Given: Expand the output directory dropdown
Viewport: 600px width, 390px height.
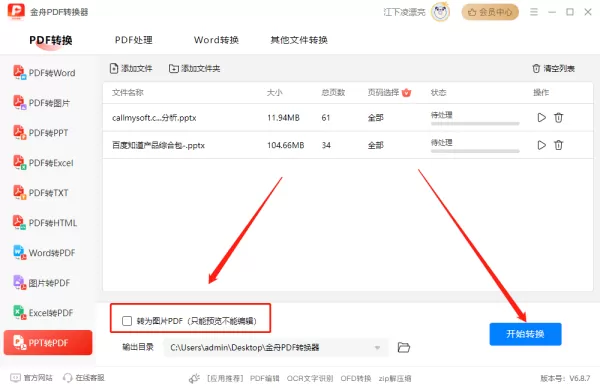Looking at the screenshot, I should 377,348.
